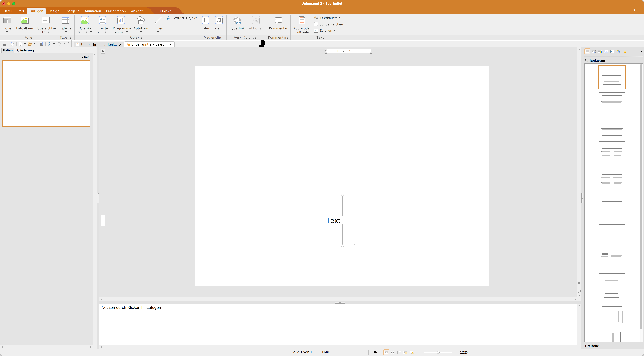
Task: Switch to the Start ribbon tab
Action: (x=20, y=11)
